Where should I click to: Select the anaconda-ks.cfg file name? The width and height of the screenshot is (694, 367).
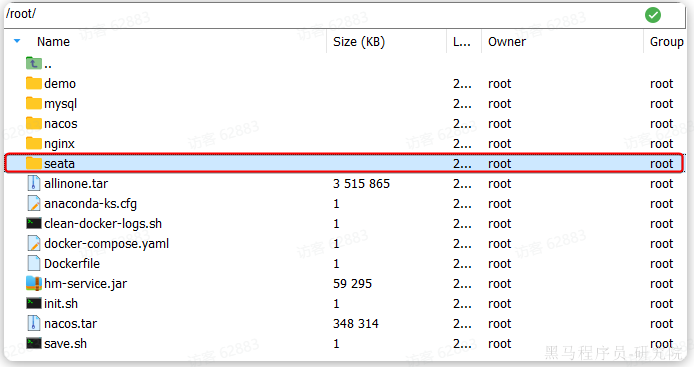pyautogui.click(x=90, y=204)
